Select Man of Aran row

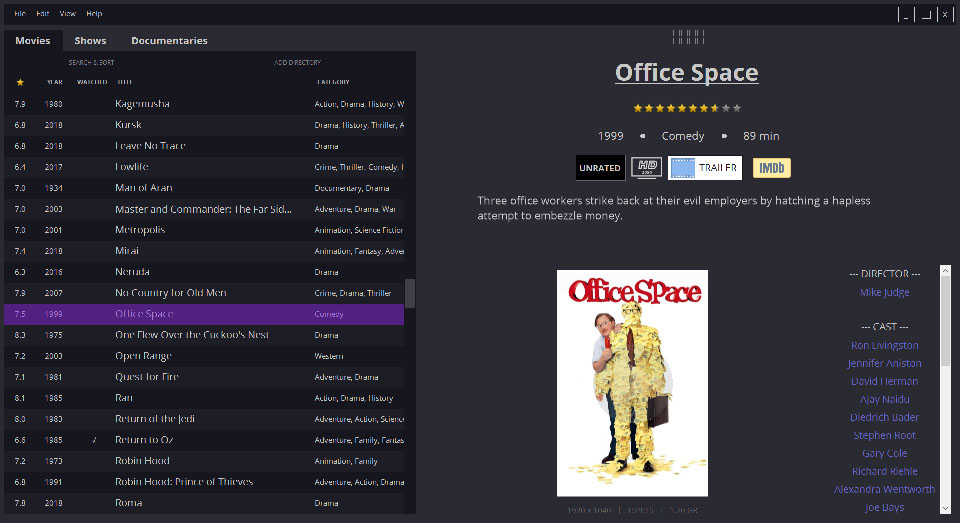[204, 188]
